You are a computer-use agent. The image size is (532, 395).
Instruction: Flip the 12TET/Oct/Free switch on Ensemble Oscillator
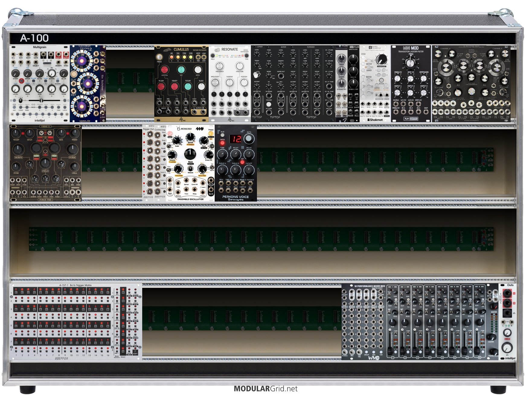(x=169, y=146)
